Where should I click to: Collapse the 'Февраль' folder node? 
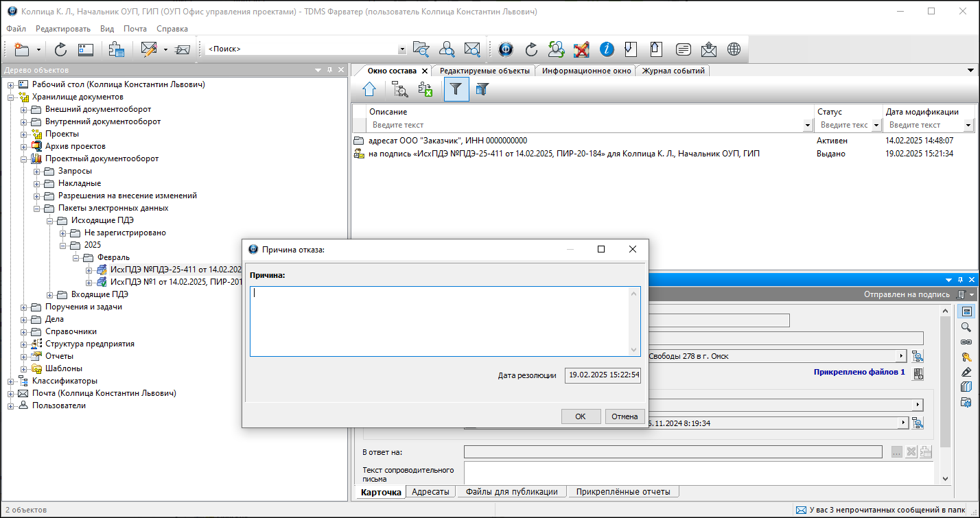coord(76,257)
